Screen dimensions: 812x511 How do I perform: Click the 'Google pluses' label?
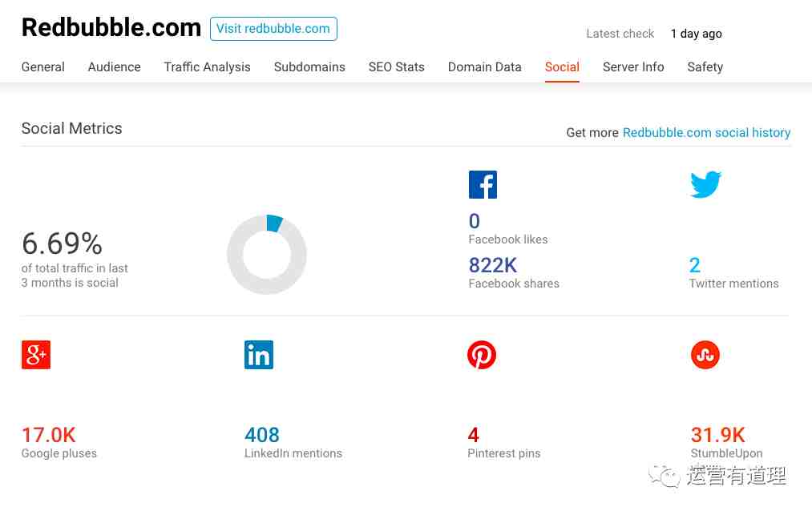tap(59, 453)
